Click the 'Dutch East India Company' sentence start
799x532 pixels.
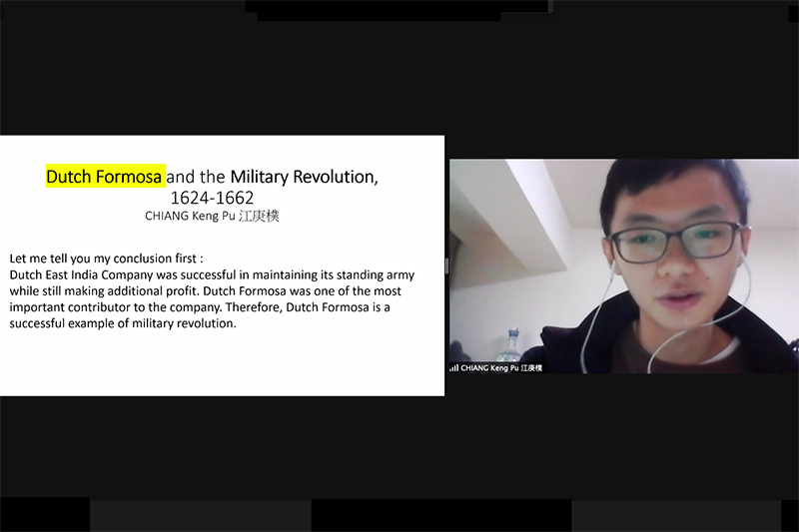pos(81,274)
